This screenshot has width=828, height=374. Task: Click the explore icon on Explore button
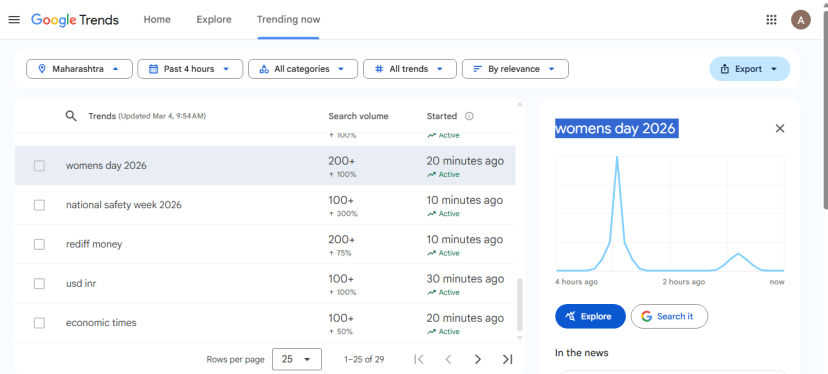click(570, 316)
